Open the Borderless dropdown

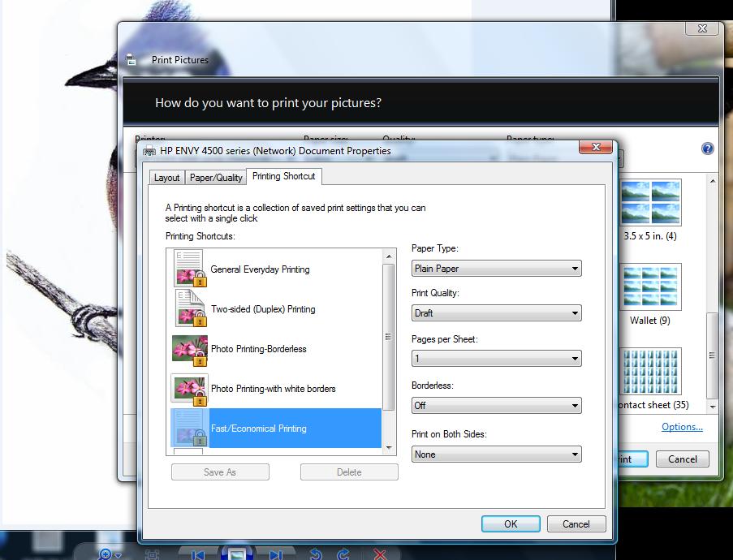pos(497,405)
